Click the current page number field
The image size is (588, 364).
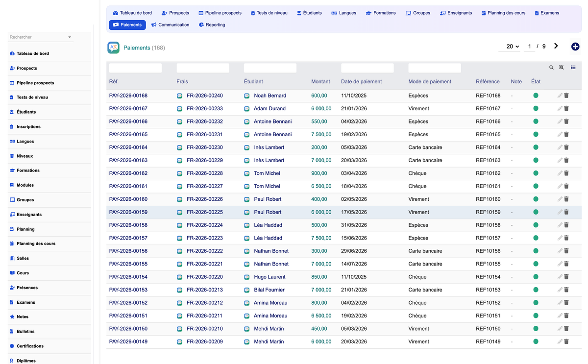click(529, 47)
